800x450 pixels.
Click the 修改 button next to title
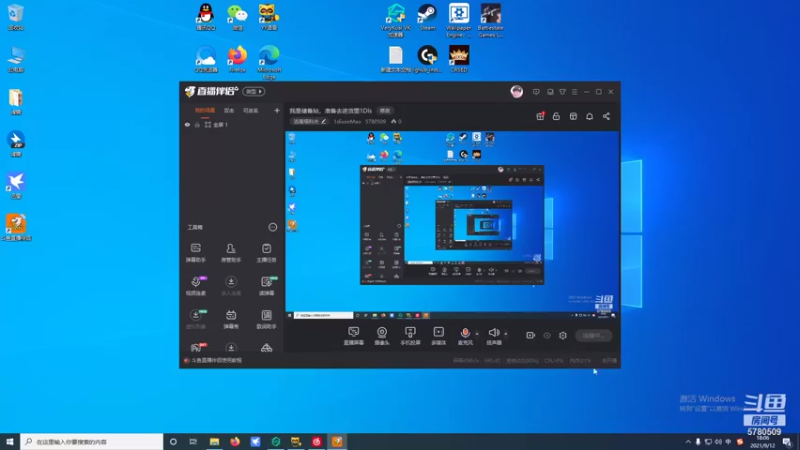tap(385, 111)
